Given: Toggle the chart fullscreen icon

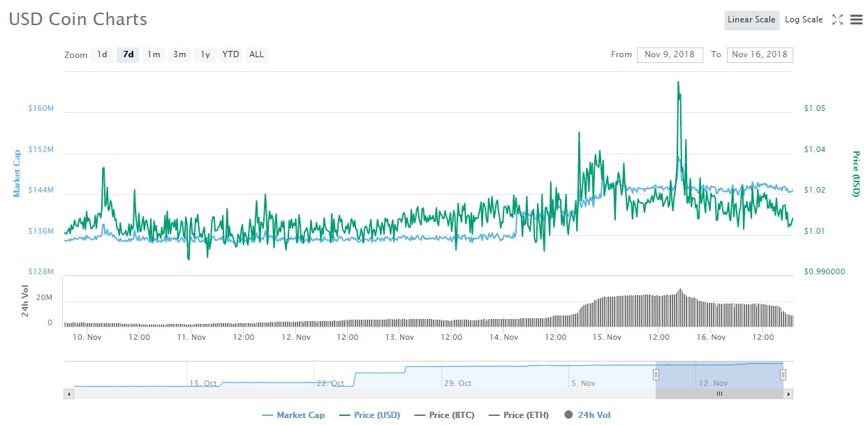Looking at the screenshot, I should (x=838, y=20).
